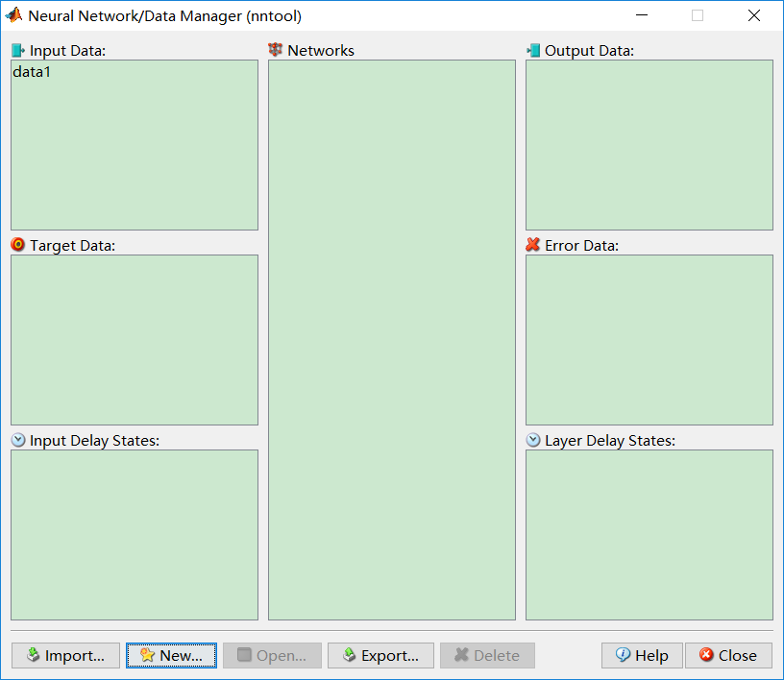The image size is (784, 680).
Task: Click inside the Target Data list box
Action: click(135, 340)
